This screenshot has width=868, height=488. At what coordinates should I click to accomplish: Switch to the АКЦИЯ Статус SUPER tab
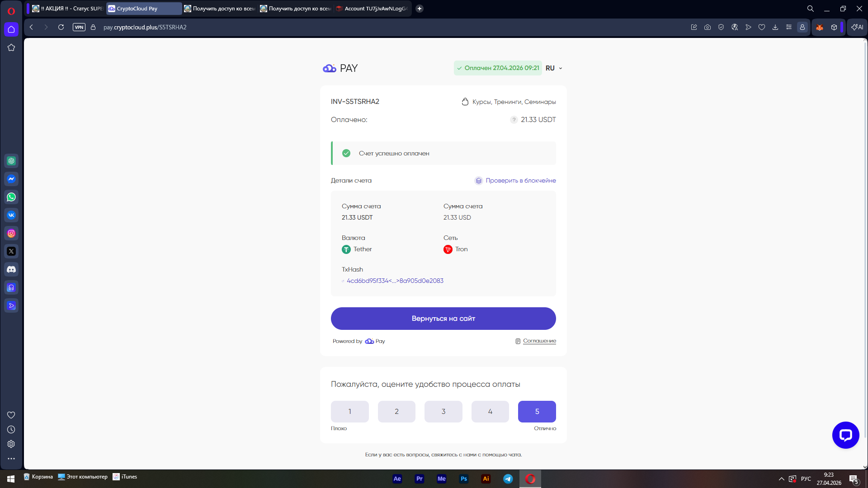(x=67, y=9)
